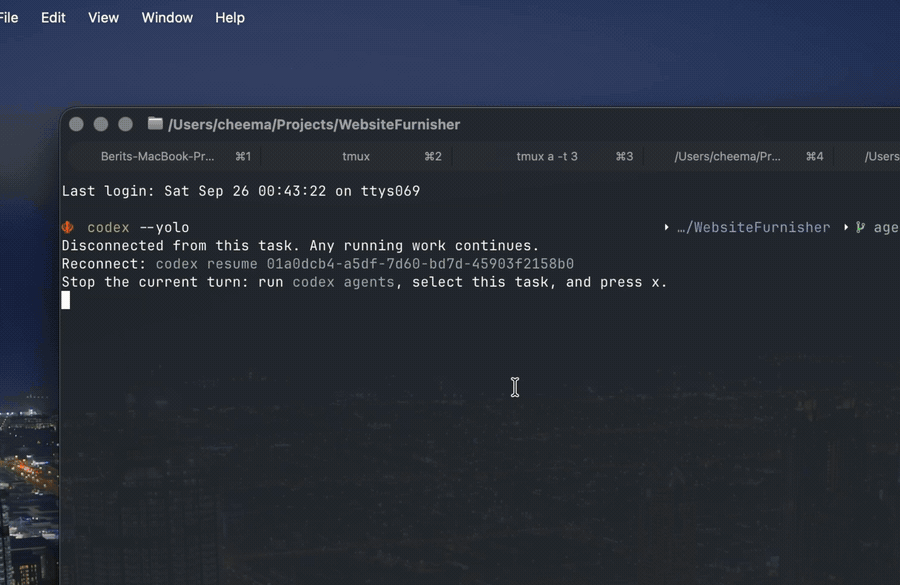Viewport: 900px width, 585px height.
Task: Switch to the tmux a -t 3 tab
Action: [547, 156]
